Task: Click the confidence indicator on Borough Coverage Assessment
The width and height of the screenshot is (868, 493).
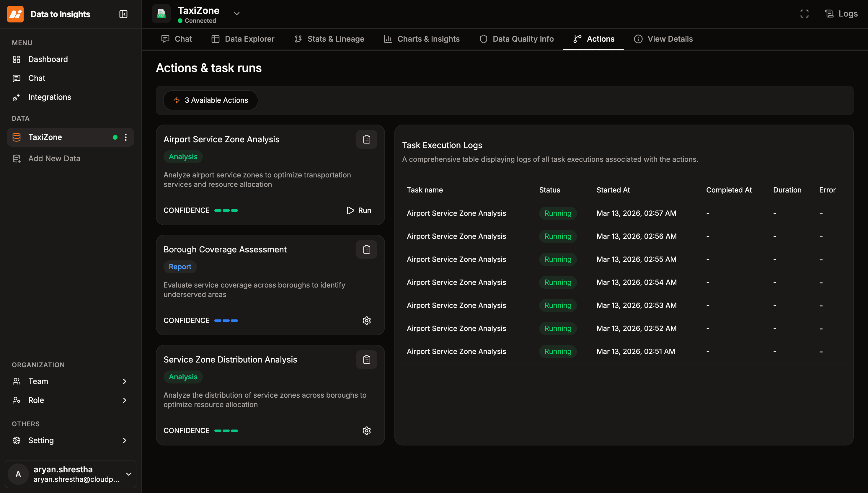Action: click(x=226, y=320)
